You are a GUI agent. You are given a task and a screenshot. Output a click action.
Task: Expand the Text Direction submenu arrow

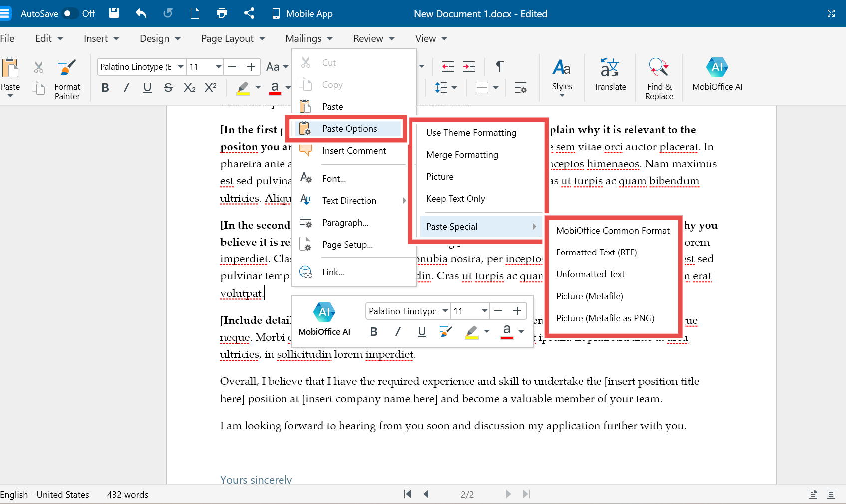click(404, 201)
